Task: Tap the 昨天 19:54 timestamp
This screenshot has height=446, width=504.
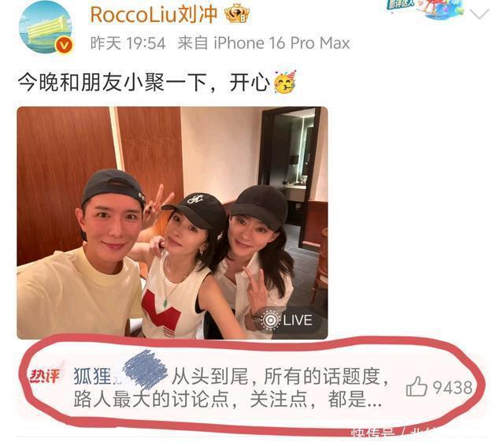Action: [x=128, y=43]
